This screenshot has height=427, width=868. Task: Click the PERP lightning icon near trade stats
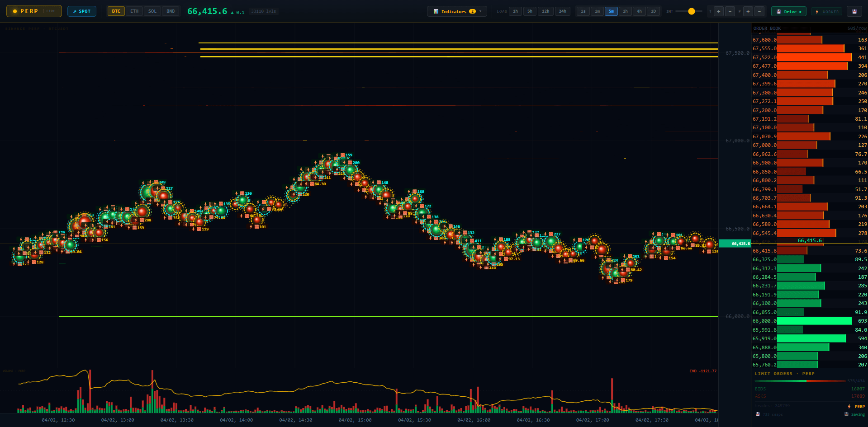[x=849, y=406]
